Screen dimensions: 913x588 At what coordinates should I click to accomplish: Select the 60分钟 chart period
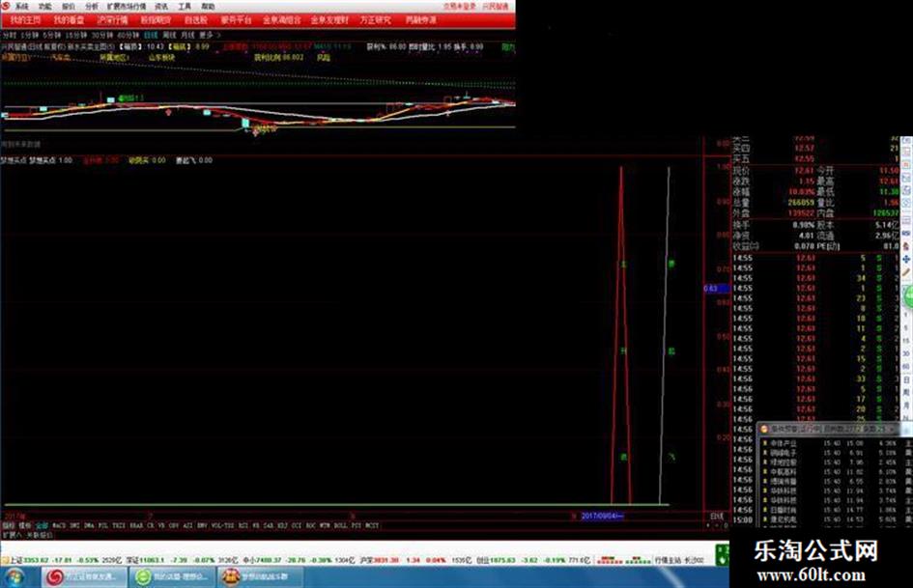click(128, 36)
